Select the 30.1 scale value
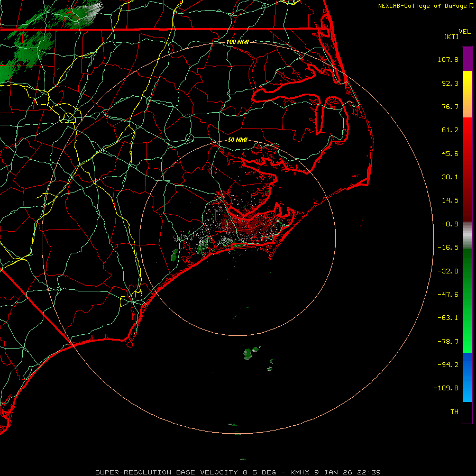This screenshot has width=476, height=476. [x=450, y=177]
